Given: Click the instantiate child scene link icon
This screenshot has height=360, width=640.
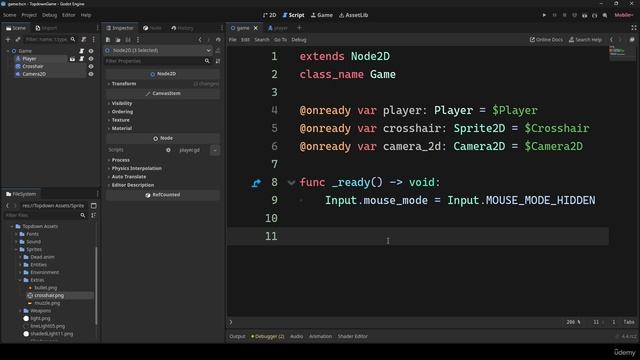Looking at the screenshot, I should click(x=18, y=40).
